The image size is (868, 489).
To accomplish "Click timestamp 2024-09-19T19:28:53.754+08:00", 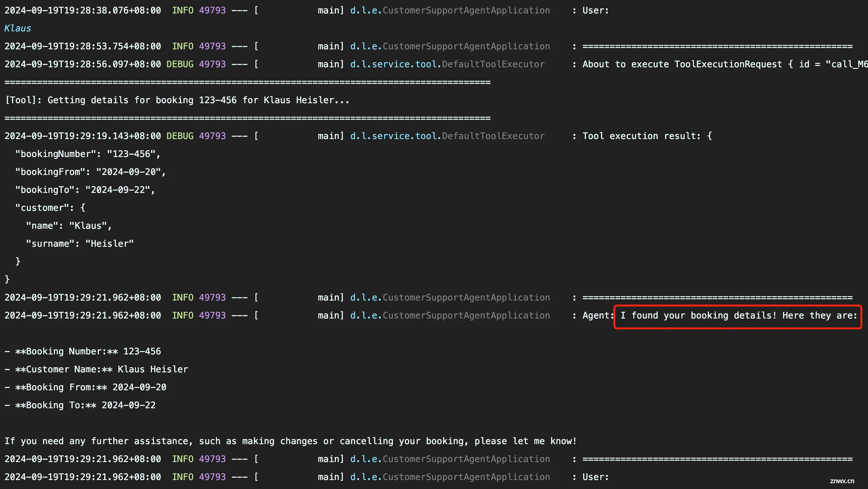I will pyautogui.click(x=83, y=46).
